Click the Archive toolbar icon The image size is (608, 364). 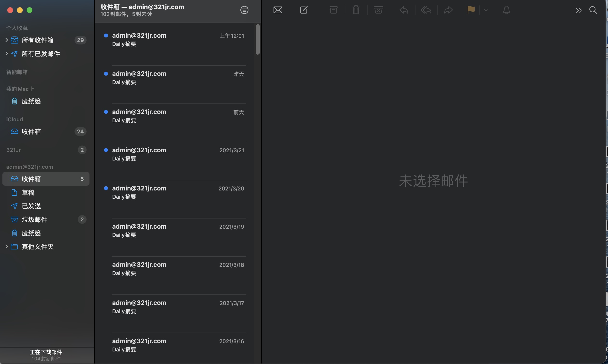pos(334,10)
